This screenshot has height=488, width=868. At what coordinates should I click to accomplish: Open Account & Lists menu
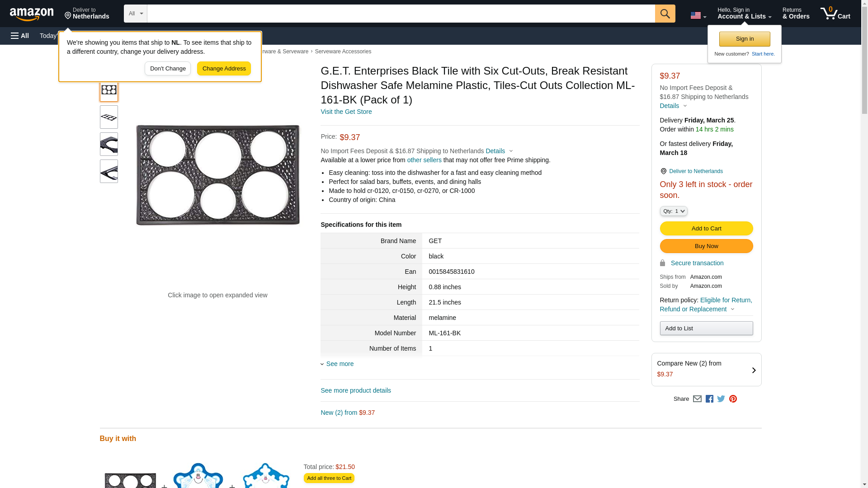[744, 14]
